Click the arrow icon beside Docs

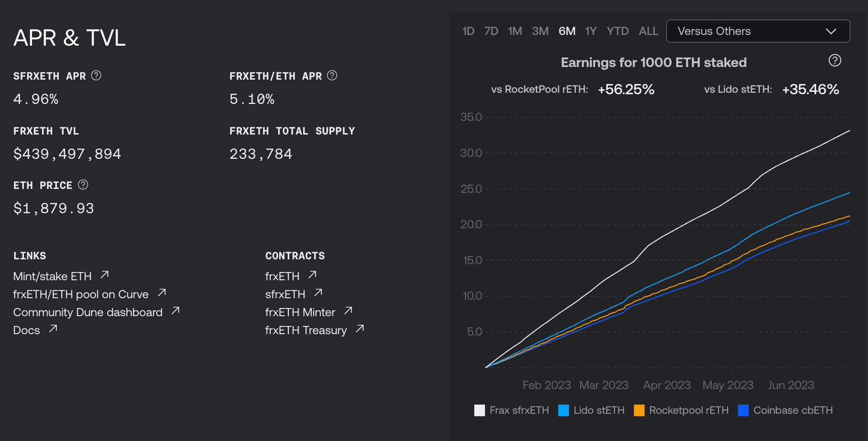click(53, 329)
